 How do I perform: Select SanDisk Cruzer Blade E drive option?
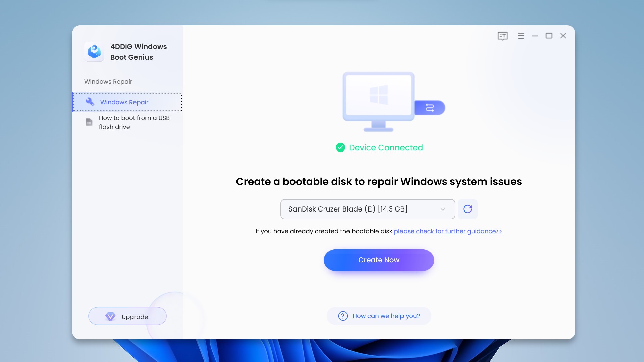[368, 209]
